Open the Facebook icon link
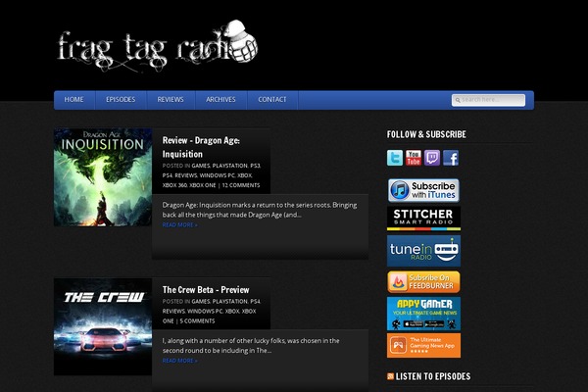This screenshot has height=392, width=588. click(451, 158)
